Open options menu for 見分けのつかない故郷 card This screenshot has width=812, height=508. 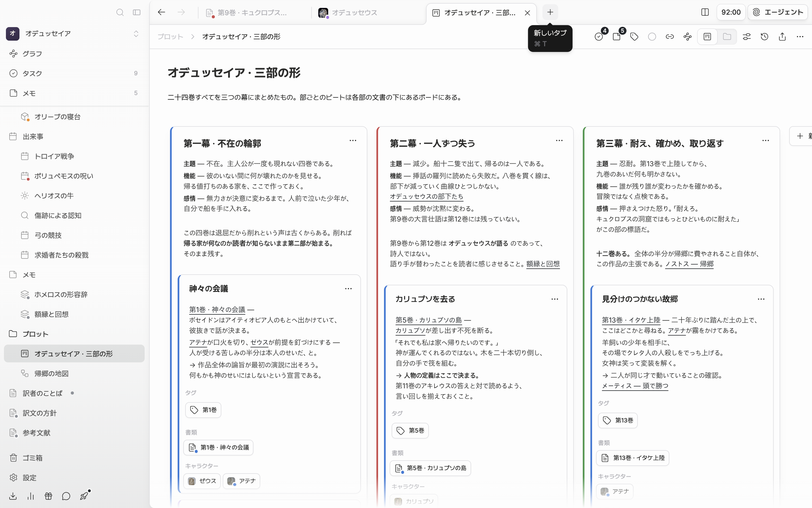tap(761, 299)
